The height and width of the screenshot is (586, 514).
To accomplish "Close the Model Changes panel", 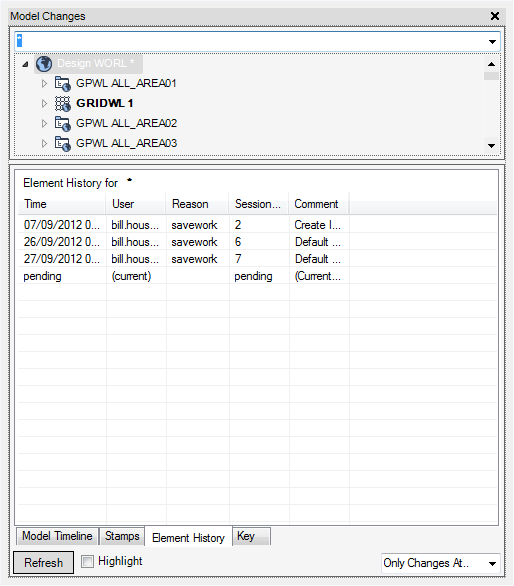I will 495,16.
